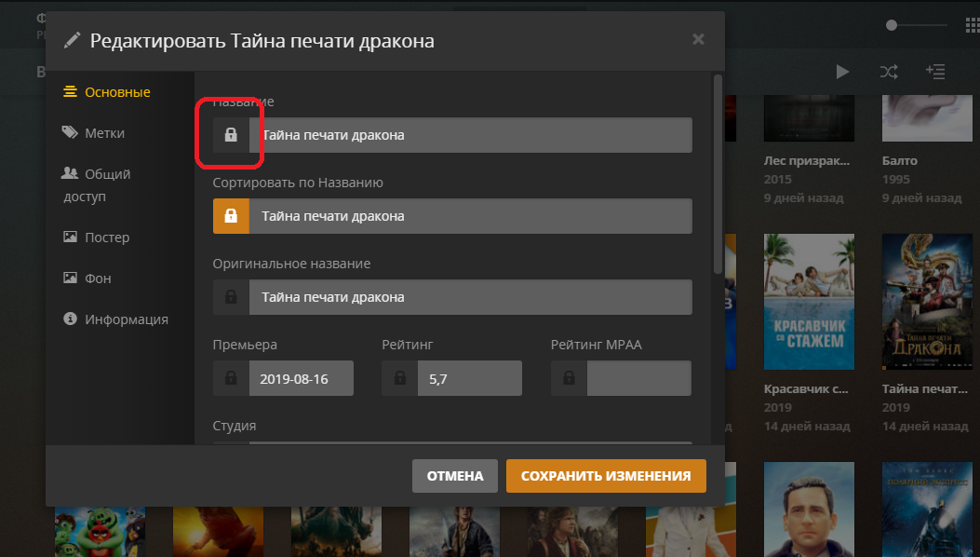The height and width of the screenshot is (557, 980).
Task: Click the add to playlist icon
Action: [x=934, y=72]
